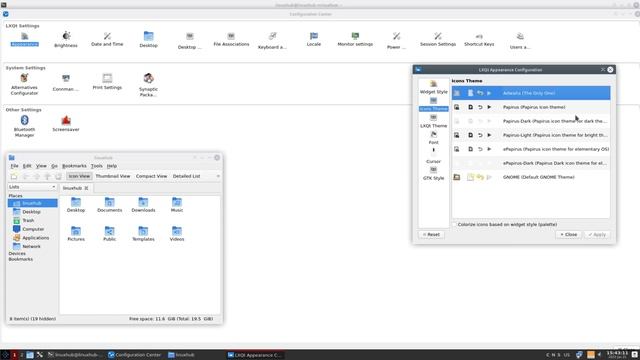The height and width of the screenshot is (360, 640).
Task: Open Monitor settings
Action: [355, 39]
